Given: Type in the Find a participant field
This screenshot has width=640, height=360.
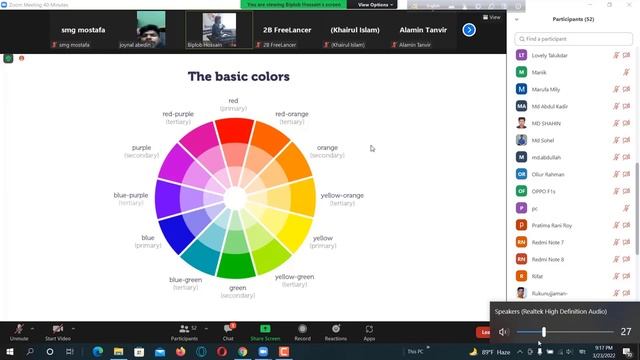Looking at the screenshot, I should (x=573, y=39).
